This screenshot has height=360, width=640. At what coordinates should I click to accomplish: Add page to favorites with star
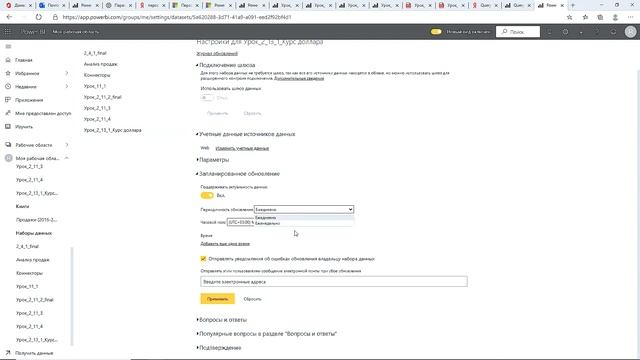tap(569, 17)
